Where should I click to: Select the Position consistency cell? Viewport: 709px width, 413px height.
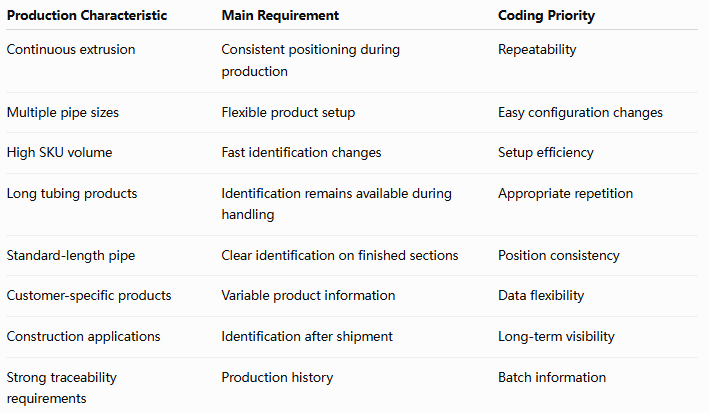(559, 256)
